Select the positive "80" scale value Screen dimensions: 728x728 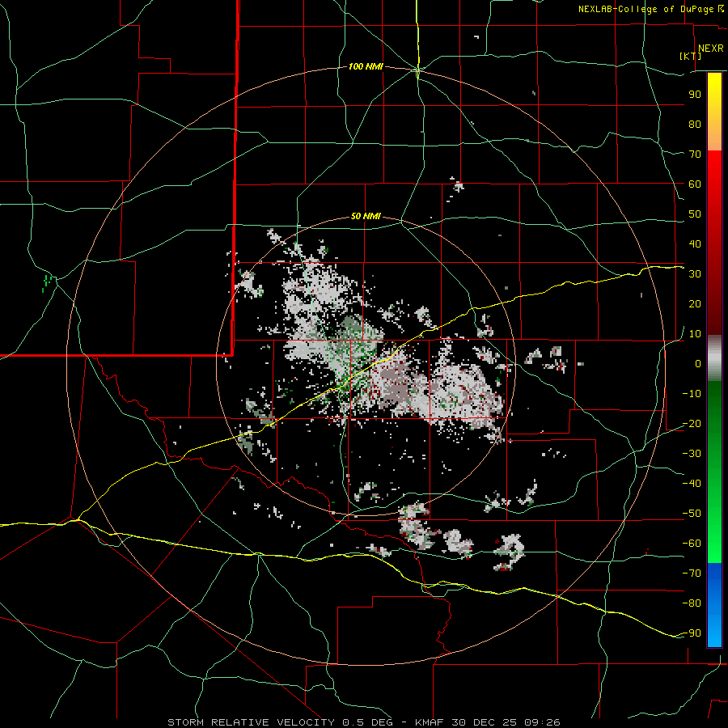[x=695, y=125]
